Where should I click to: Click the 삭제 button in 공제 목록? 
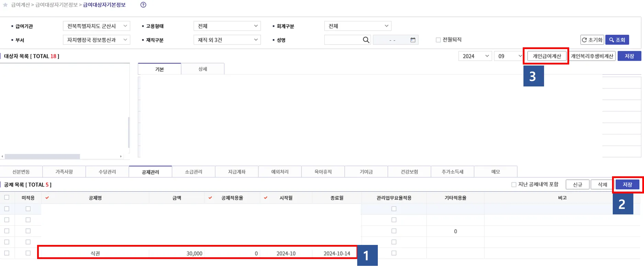602,185
